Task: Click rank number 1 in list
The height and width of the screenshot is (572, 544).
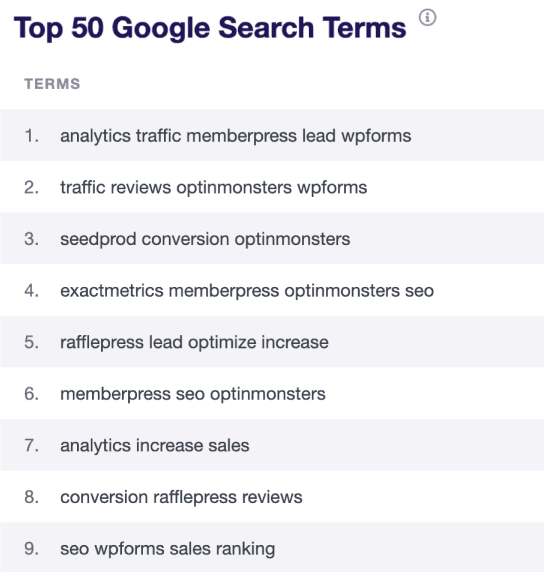Action: (x=31, y=136)
